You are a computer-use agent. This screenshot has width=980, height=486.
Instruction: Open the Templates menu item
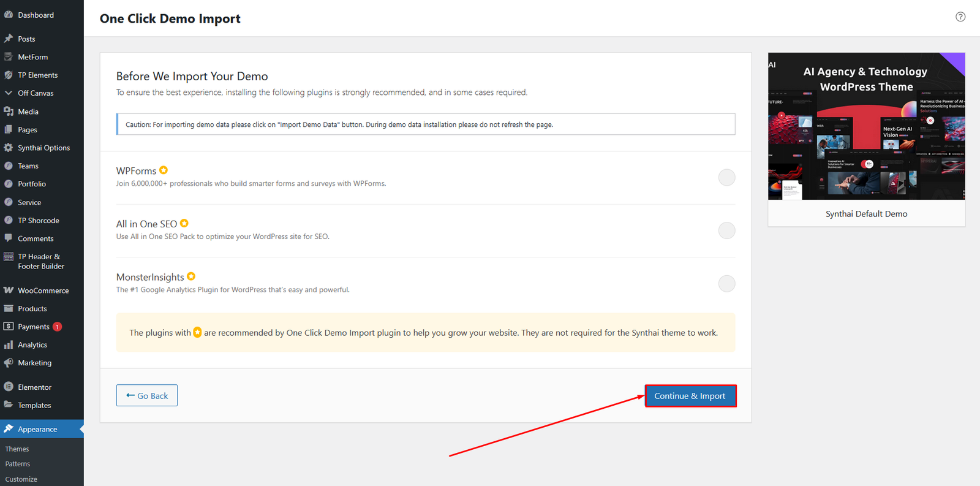42,405
